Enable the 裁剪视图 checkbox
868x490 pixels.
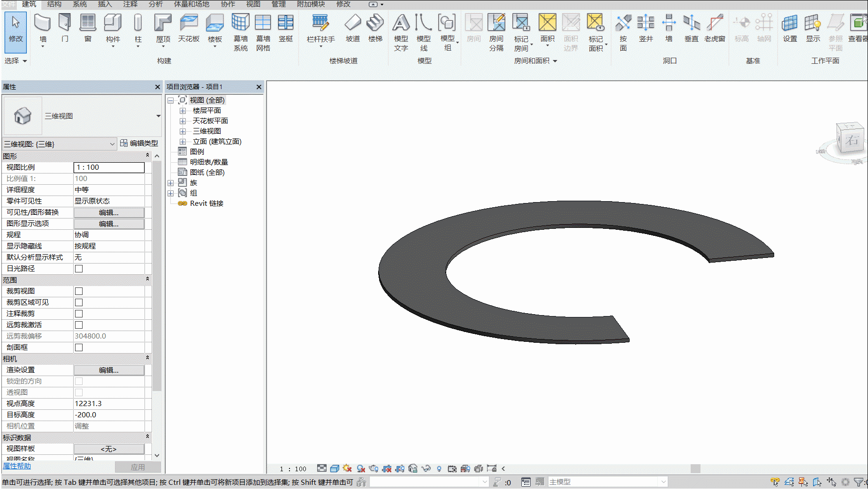(x=79, y=291)
